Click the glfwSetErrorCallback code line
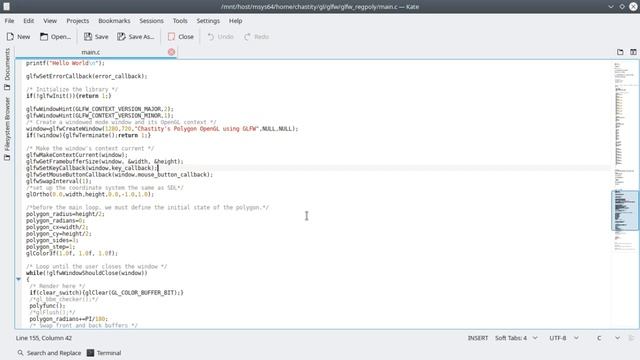 (x=87, y=76)
